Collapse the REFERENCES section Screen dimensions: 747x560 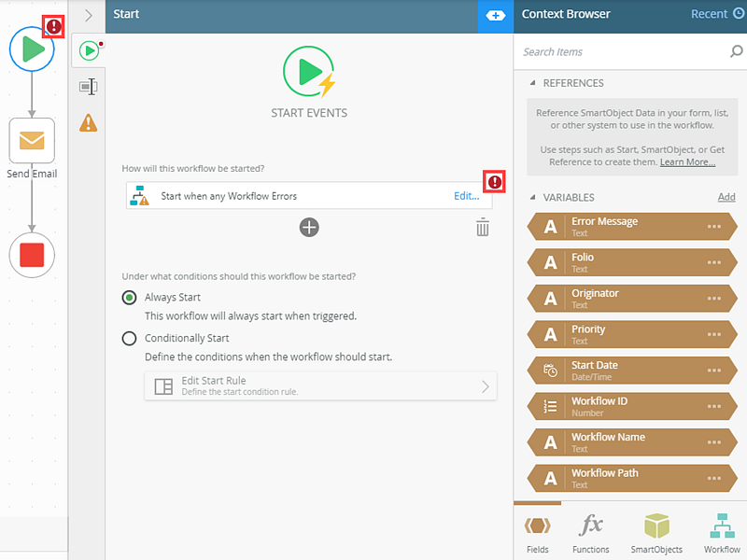click(532, 83)
